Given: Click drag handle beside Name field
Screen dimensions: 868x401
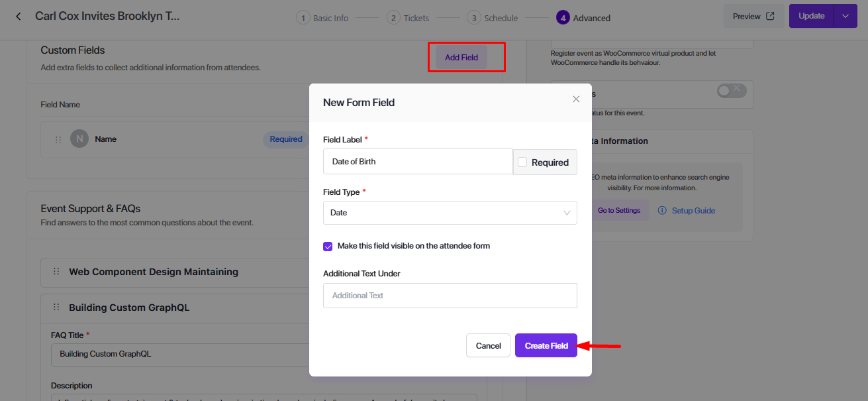Looking at the screenshot, I should [x=58, y=140].
